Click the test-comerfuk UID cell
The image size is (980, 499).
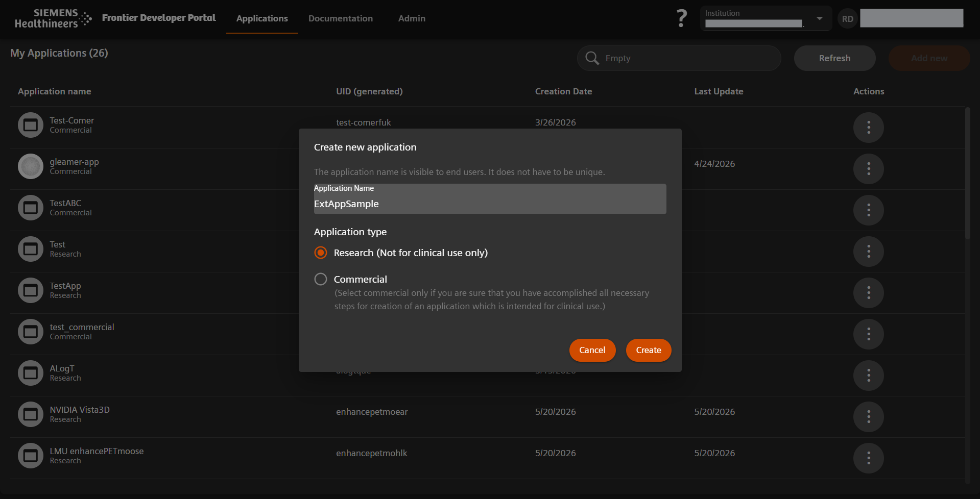tap(363, 122)
